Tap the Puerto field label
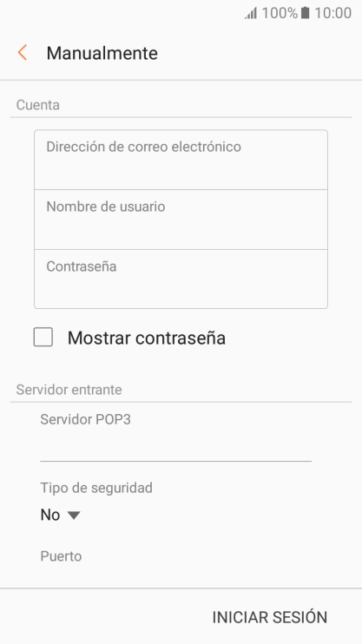This screenshot has width=362, height=644. click(61, 556)
